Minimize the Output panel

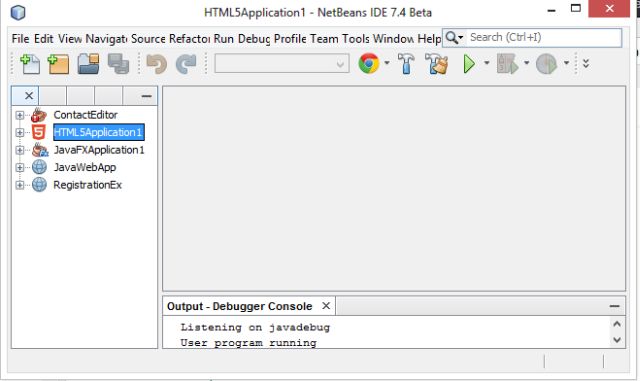(x=614, y=306)
